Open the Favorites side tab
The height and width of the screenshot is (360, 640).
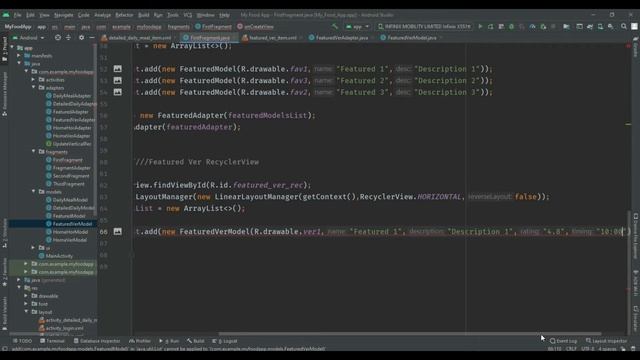click(4, 271)
